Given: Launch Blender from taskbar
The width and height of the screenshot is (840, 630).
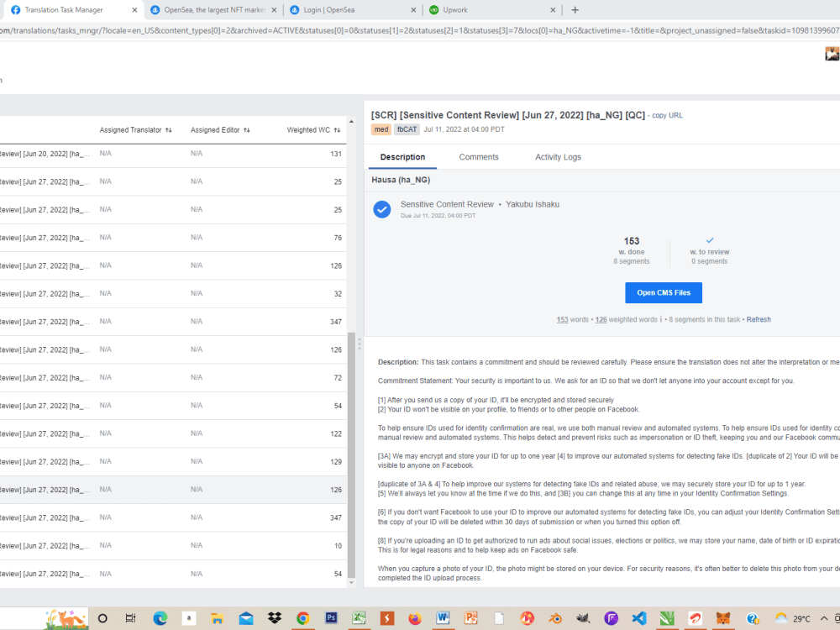Looking at the screenshot, I should [555, 618].
